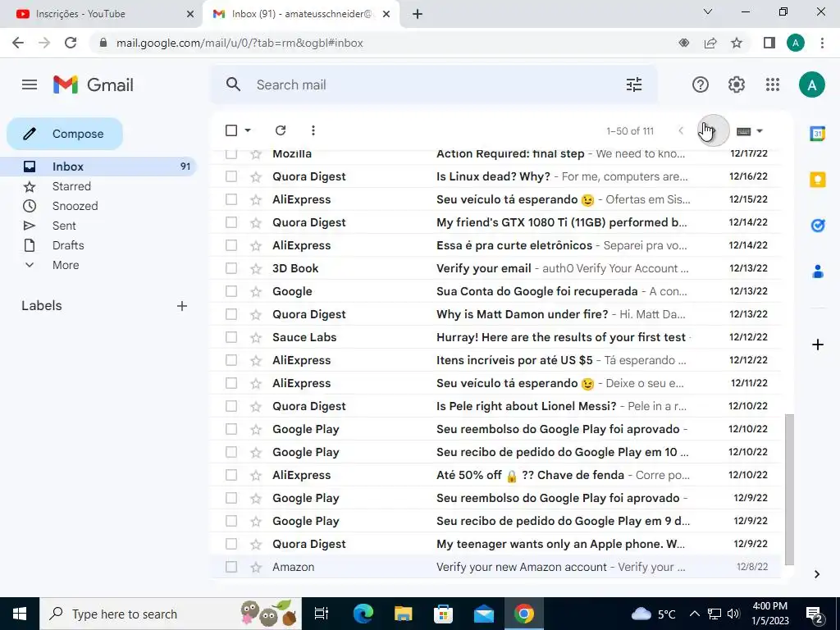Show the side panel chevron
The width and height of the screenshot is (840, 630).
pos(817,574)
